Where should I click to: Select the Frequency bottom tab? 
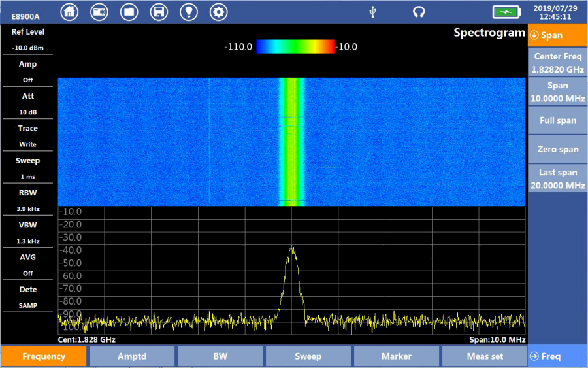pyautogui.click(x=44, y=356)
